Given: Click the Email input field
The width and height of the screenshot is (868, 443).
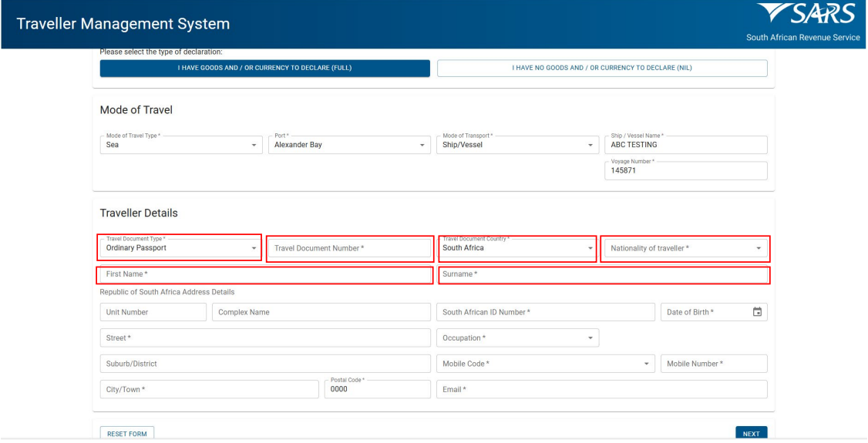Looking at the screenshot, I should tap(602, 389).
